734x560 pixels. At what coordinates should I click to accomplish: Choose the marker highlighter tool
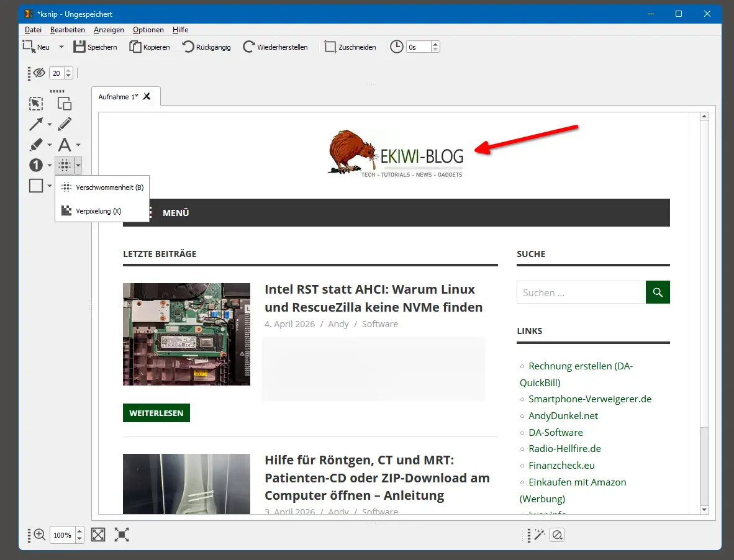pos(37,145)
